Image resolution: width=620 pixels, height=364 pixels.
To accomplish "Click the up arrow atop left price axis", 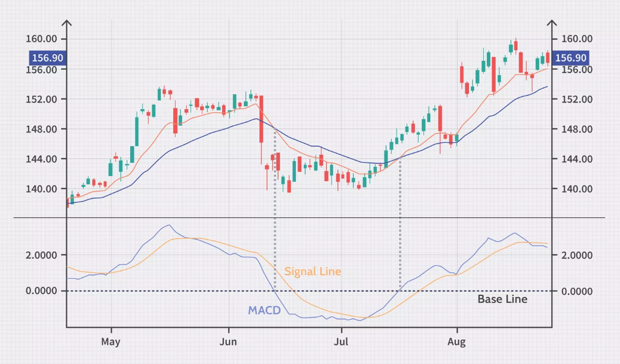I will (x=67, y=24).
